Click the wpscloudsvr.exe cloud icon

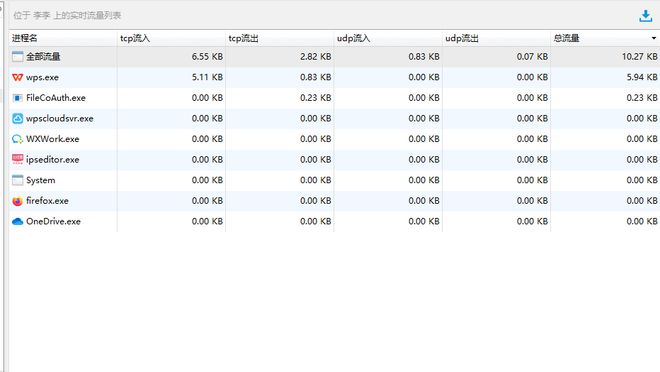click(x=18, y=119)
